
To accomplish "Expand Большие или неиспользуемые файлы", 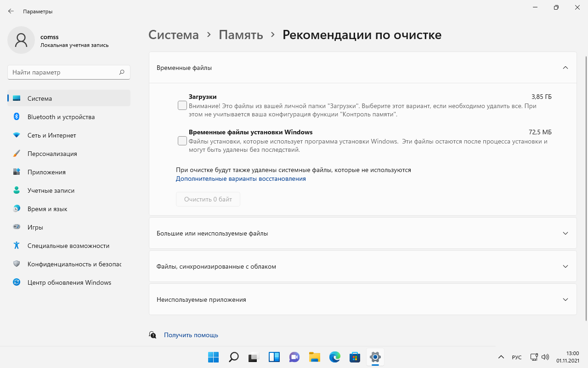I will coord(566,233).
